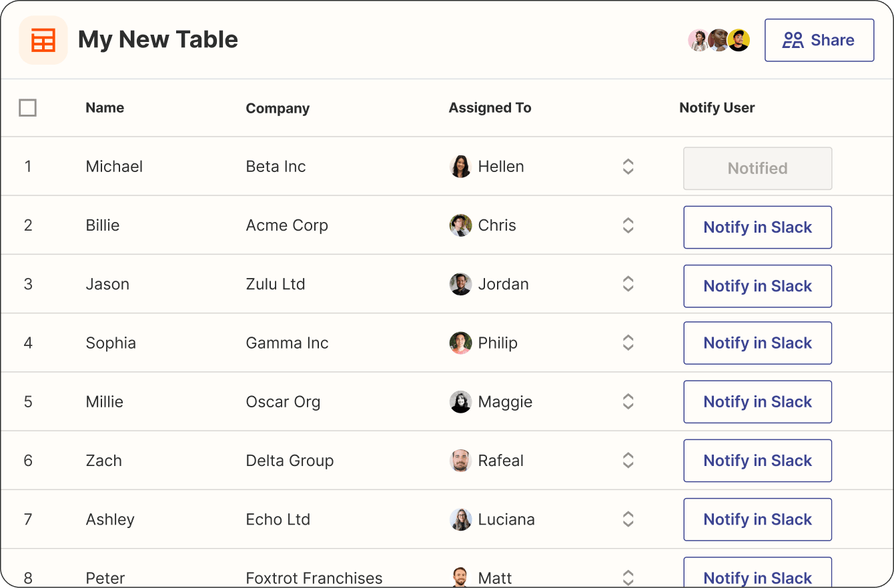
Task: Click Chris's profile avatar in row 2
Action: tap(460, 225)
